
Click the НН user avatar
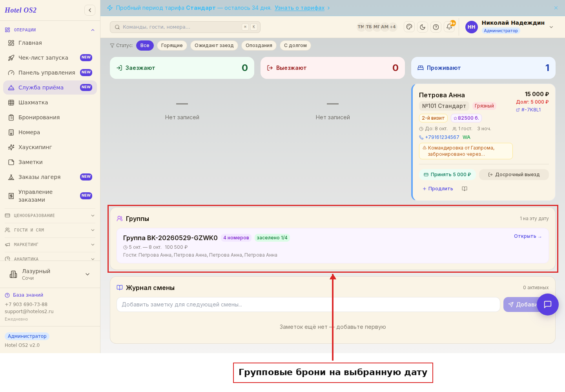pos(471,27)
